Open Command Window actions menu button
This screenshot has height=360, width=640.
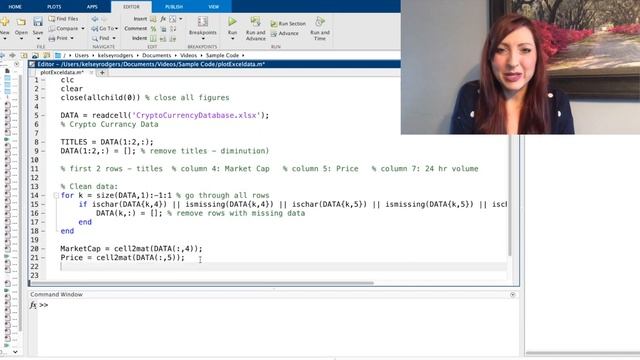click(513, 294)
